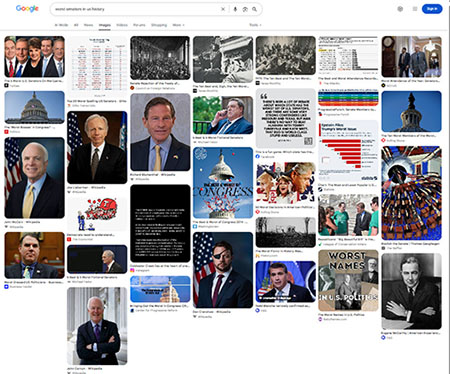
Task: Click ProgressivePunch source icon under striped table
Action: click(320, 114)
